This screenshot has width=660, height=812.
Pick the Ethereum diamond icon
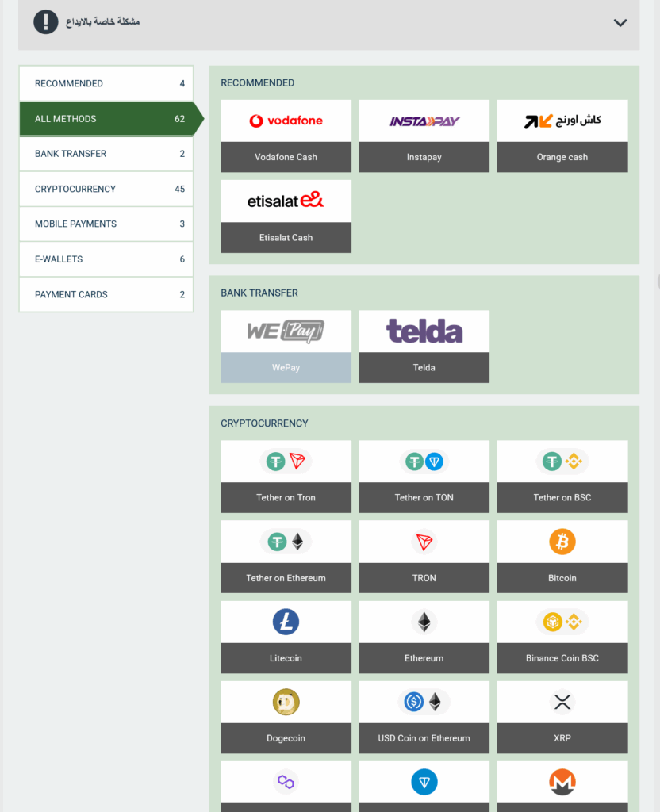tap(424, 622)
